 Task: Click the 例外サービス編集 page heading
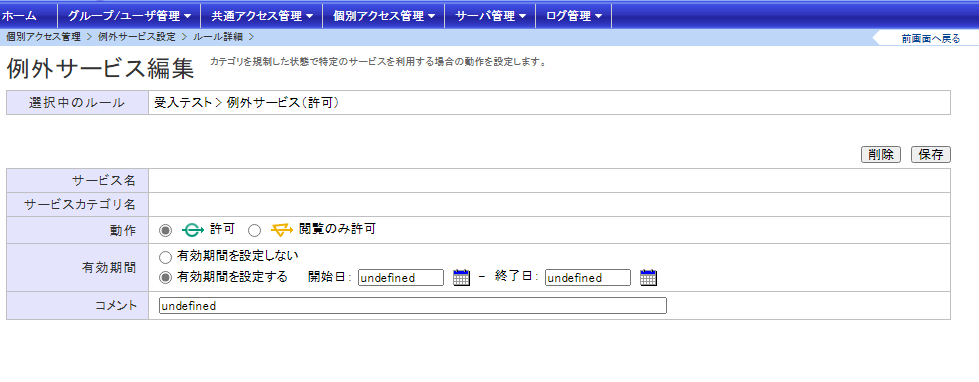point(101,69)
